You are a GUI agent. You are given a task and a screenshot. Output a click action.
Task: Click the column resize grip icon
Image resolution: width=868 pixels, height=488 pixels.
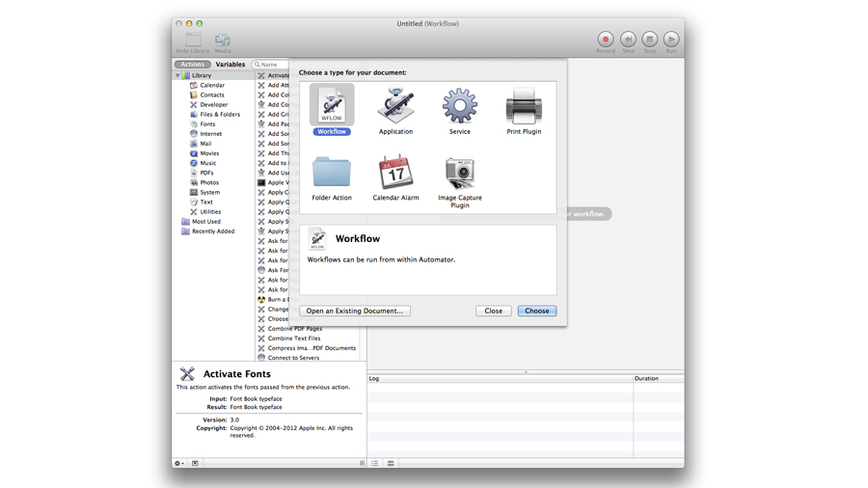(362, 463)
